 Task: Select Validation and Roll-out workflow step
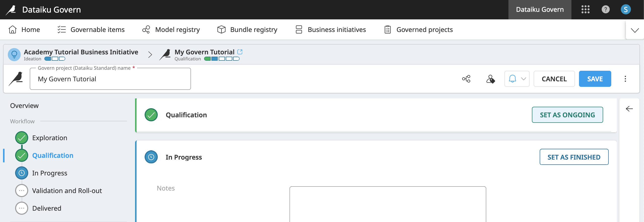67,191
